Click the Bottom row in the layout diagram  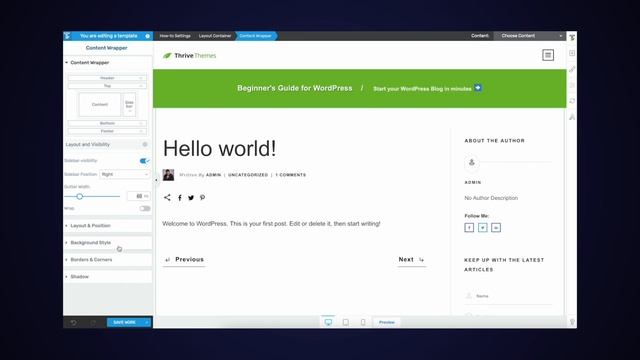pos(107,123)
